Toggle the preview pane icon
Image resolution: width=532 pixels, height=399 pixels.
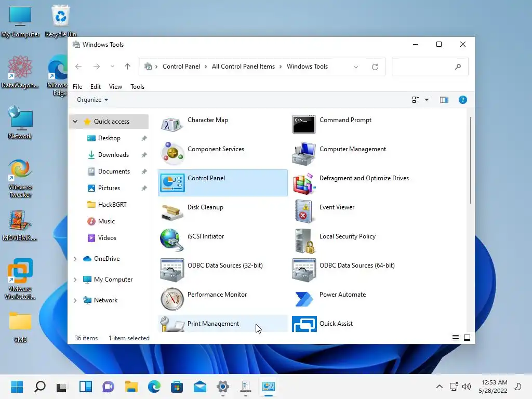point(444,100)
